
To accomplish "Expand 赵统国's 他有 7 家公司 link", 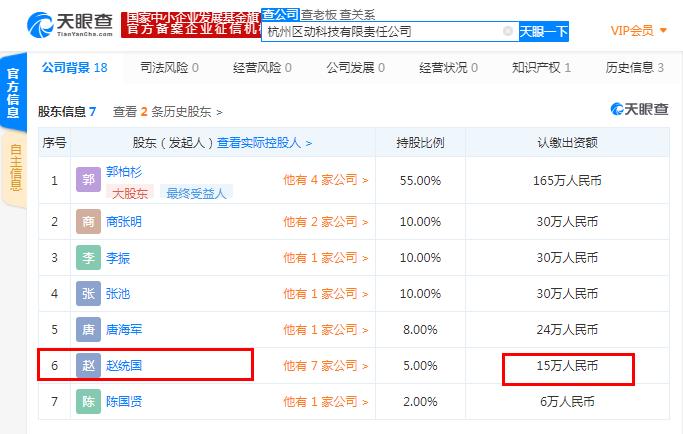I will [x=326, y=365].
